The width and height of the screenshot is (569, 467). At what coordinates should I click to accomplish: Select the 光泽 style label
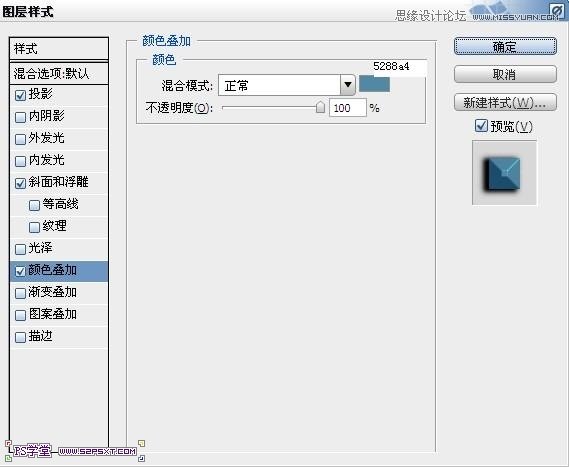pyautogui.click(x=41, y=248)
